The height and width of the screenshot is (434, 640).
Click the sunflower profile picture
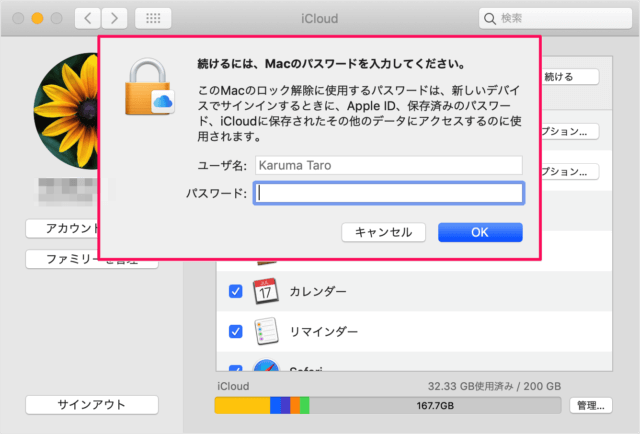click(67, 111)
